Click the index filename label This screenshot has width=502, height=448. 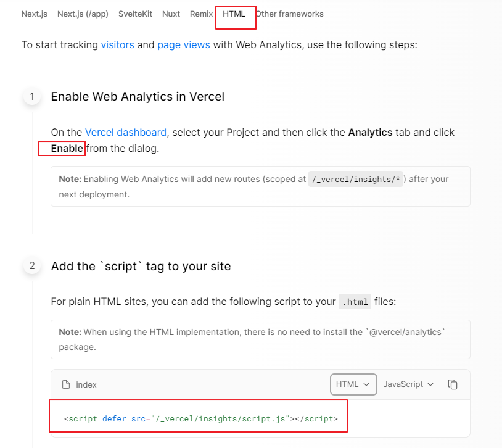(x=86, y=384)
